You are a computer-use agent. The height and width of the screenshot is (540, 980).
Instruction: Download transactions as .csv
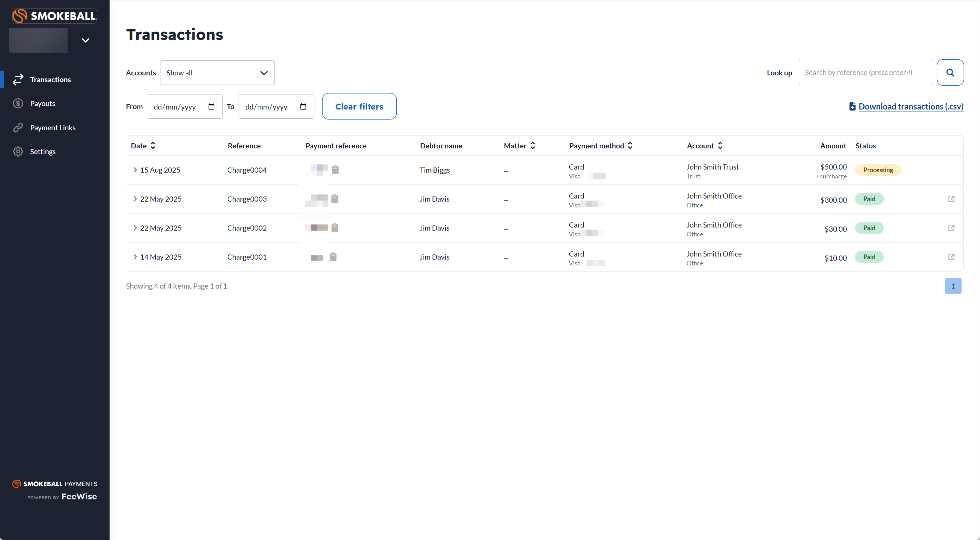910,106
